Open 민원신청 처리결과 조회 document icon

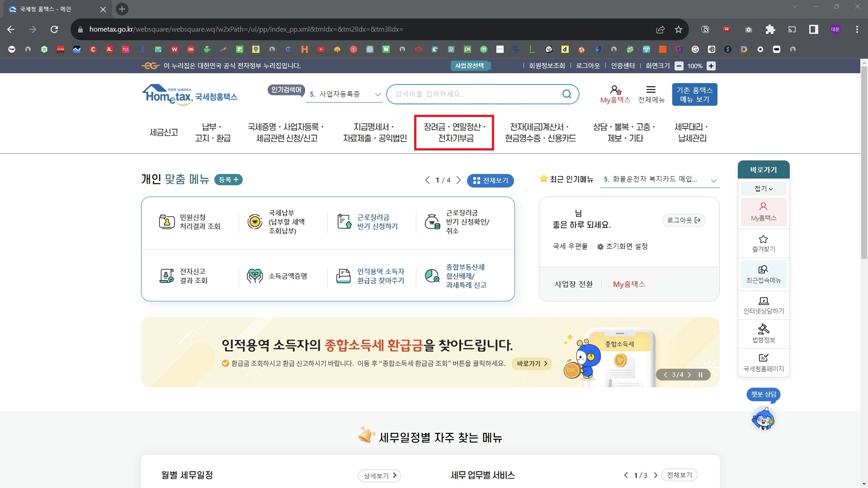166,221
